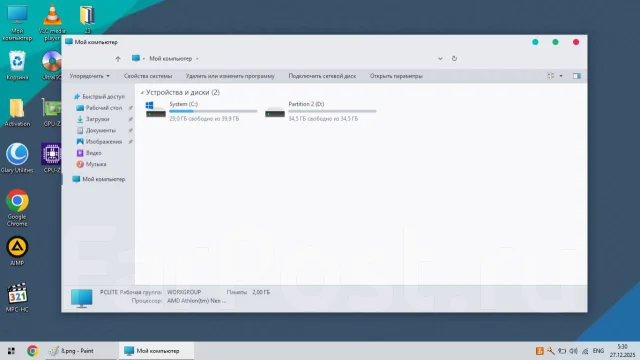Select Быстрый доступ in the sidebar
The height and width of the screenshot is (360, 640).
99,97
